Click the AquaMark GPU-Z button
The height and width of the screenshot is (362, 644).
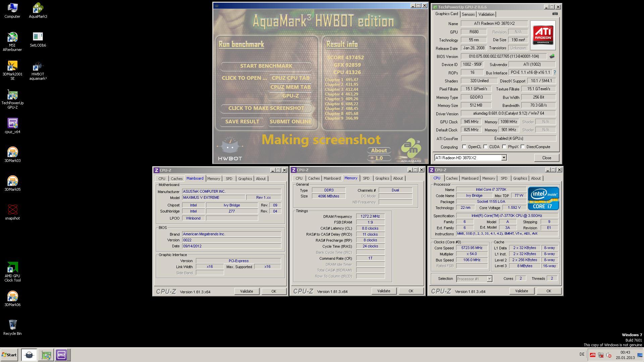(x=290, y=96)
